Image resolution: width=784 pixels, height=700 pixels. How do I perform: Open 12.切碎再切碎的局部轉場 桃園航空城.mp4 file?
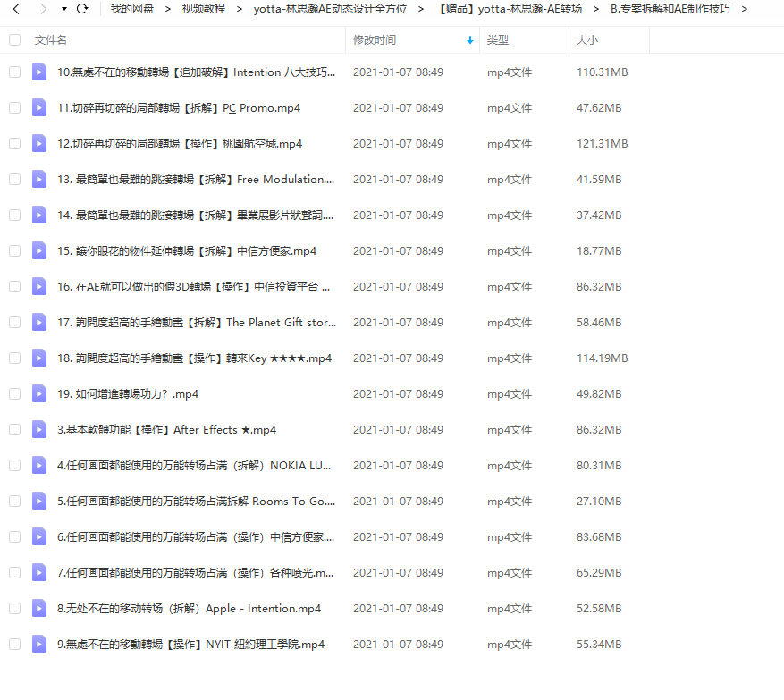click(x=180, y=143)
